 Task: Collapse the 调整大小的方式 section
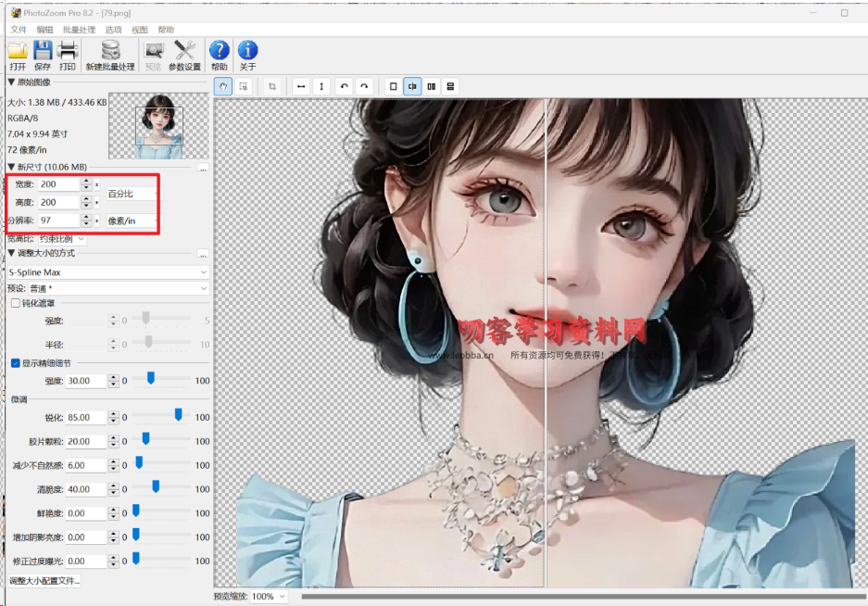tap(11, 253)
